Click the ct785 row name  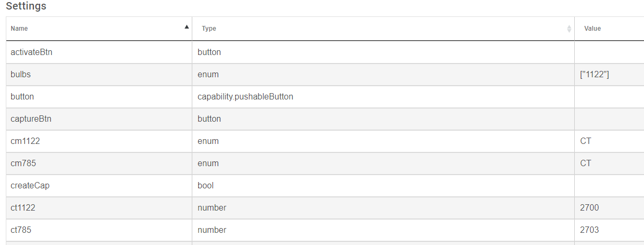tap(21, 230)
